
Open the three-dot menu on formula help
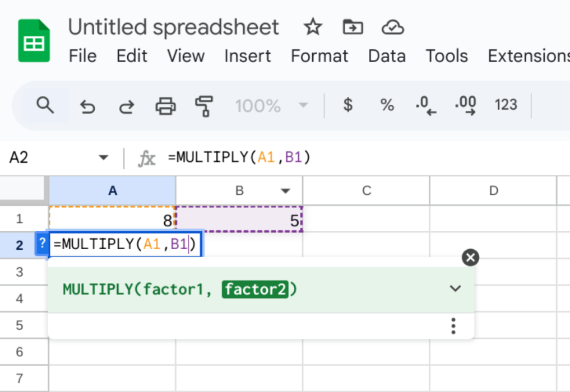tap(453, 325)
